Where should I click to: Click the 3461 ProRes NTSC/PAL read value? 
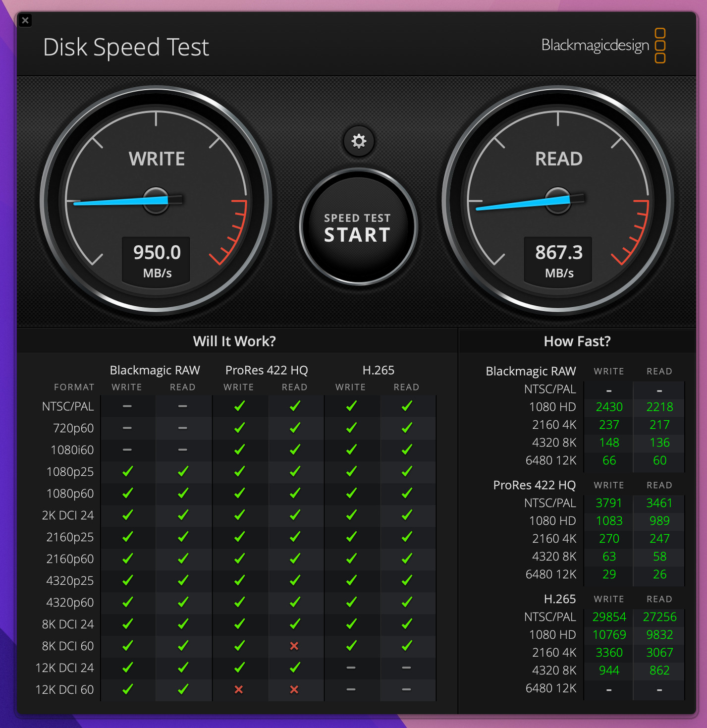click(x=659, y=503)
